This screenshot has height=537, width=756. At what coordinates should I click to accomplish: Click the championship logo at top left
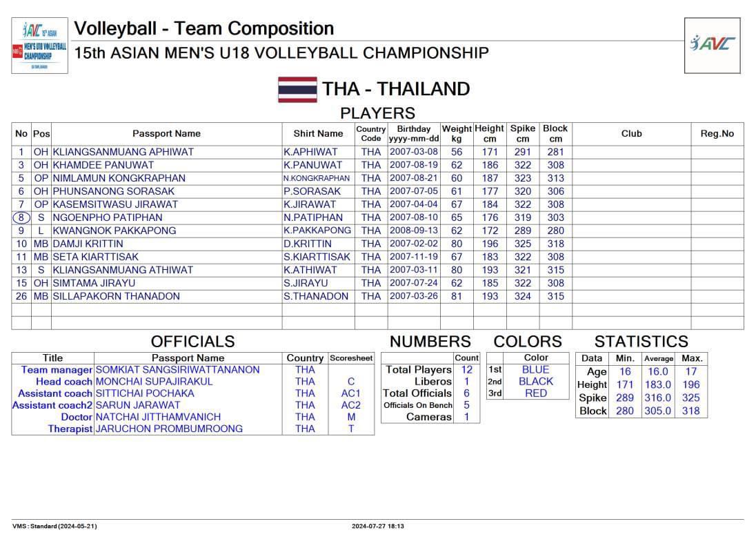point(40,46)
